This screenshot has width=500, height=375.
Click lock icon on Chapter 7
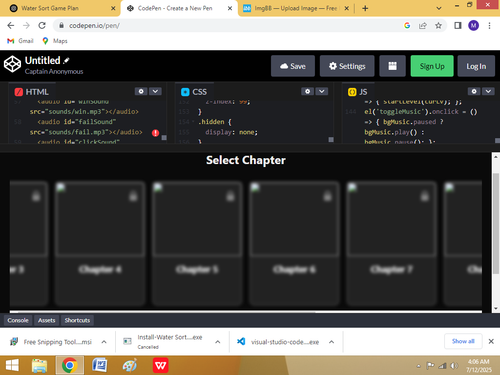(x=425, y=196)
